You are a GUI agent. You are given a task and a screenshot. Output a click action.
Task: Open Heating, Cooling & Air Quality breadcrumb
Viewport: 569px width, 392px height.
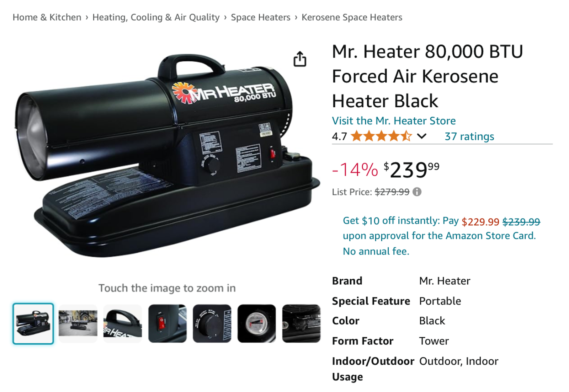pyautogui.click(x=156, y=17)
